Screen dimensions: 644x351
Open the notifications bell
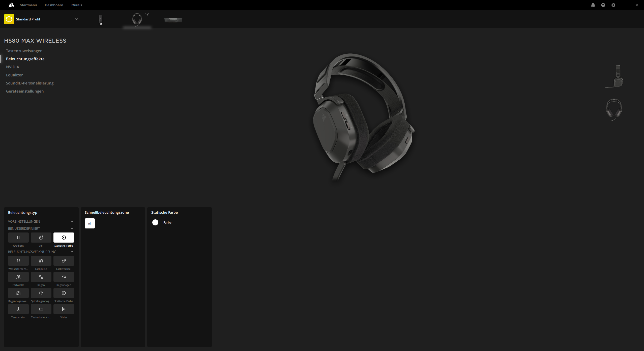pyautogui.click(x=593, y=5)
